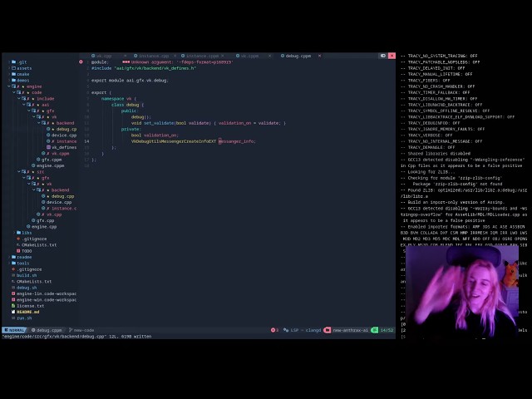Viewport: 532px width, 399px height.
Task: Click the 14/52 line position indicator
Action: (x=382, y=330)
